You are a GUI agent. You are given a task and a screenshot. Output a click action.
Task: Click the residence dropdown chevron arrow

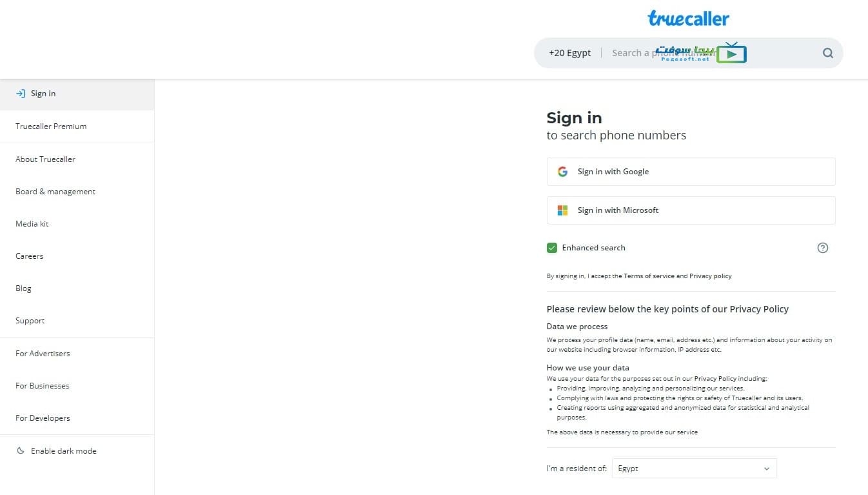[x=766, y=469]
